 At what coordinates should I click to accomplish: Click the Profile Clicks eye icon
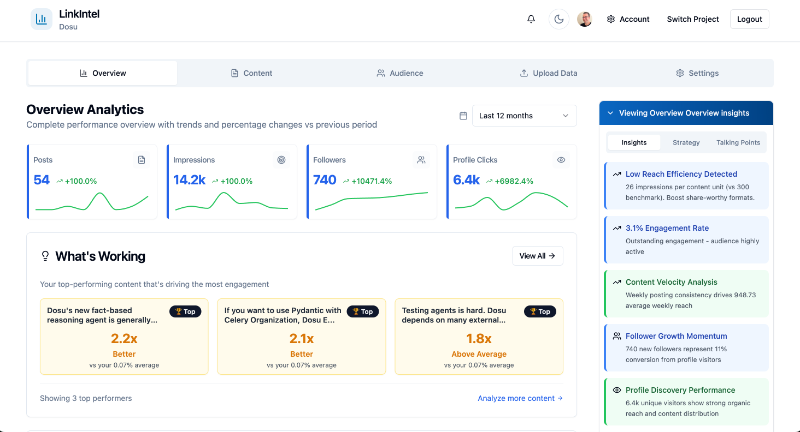click(x=561, y=159)
